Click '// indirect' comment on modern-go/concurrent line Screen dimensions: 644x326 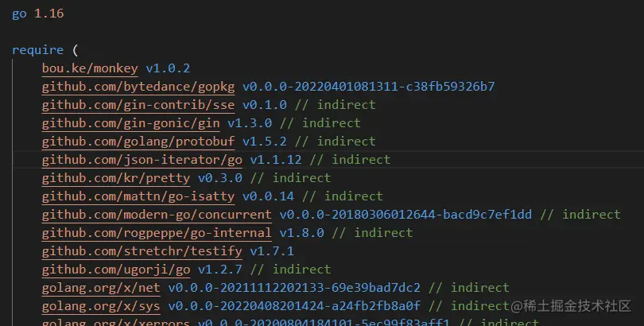(x=580, y=215)
